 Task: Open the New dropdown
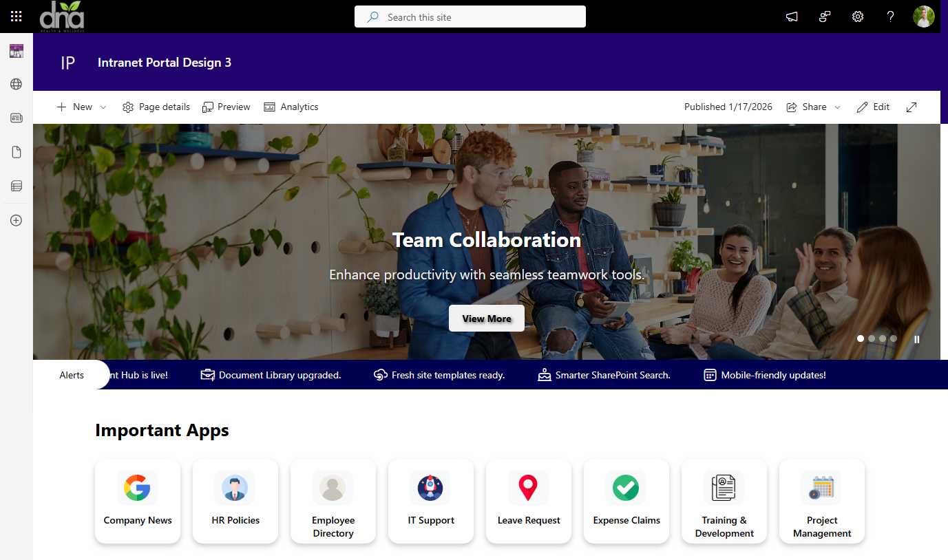(x=81, y=107)
